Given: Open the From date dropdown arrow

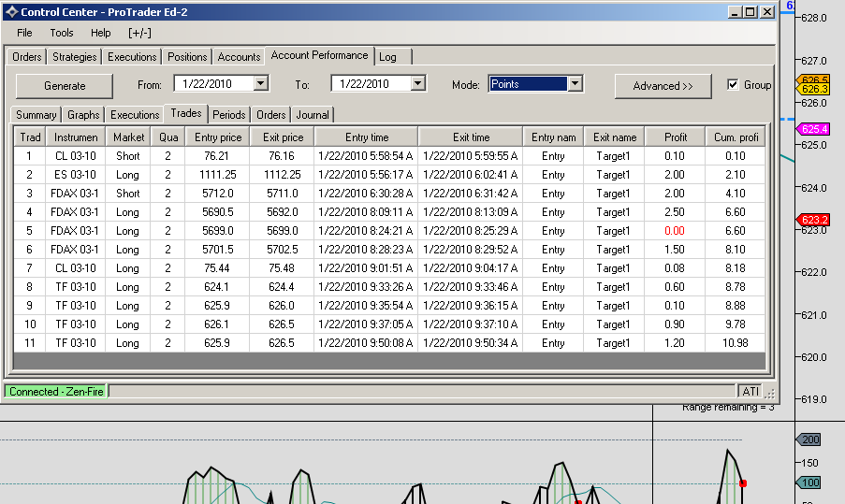Looking at the screenshot, I should coord(261,83).
